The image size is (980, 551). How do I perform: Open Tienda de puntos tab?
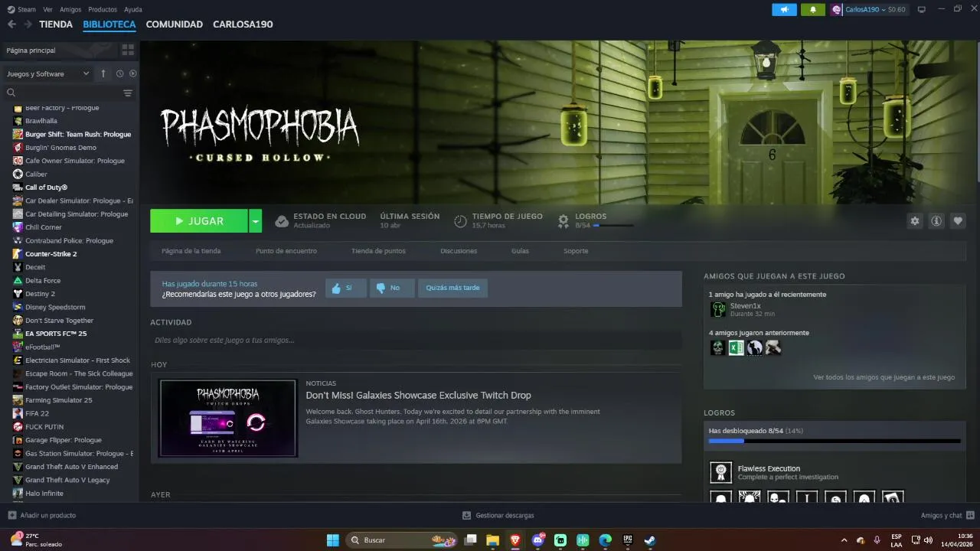(378, 251)
